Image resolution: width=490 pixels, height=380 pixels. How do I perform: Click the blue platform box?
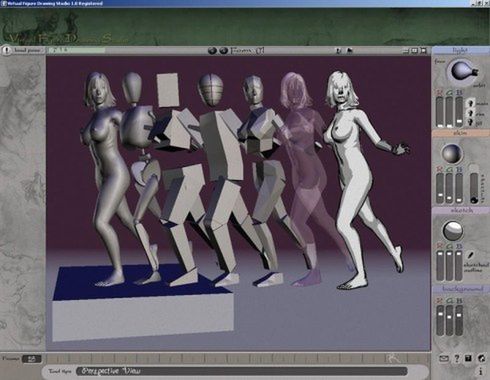[x=143, y=303]
